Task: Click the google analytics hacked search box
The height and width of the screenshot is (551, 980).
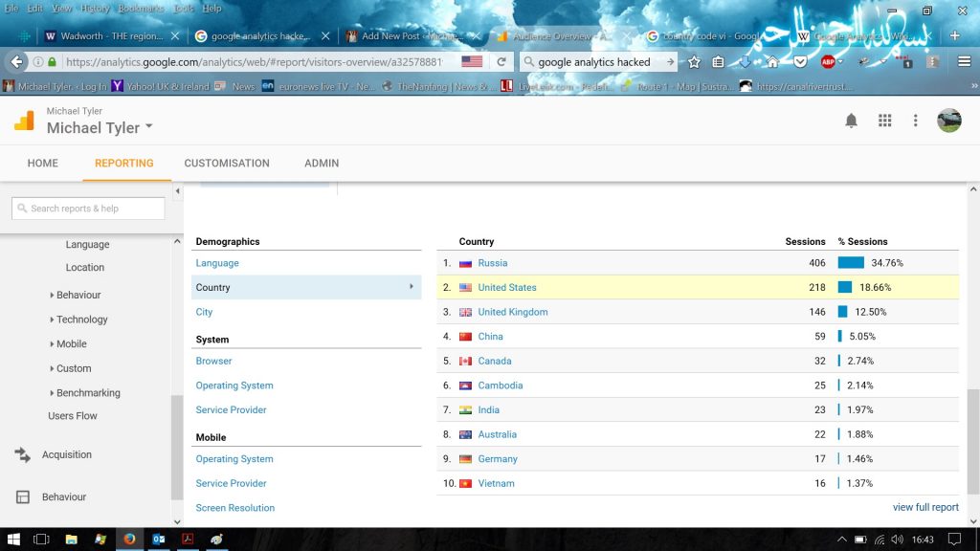Action: pyautogui.click(x=599, y=62)
